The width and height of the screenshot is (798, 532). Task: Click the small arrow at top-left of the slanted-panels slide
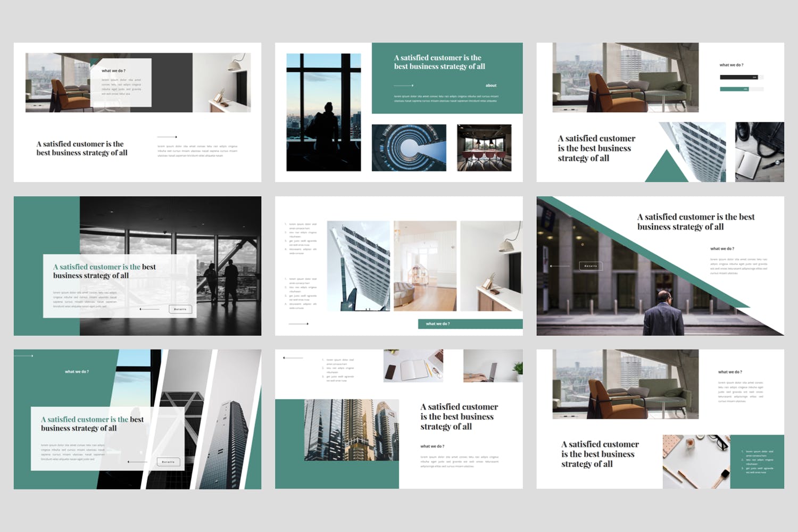[x=24, y=355]
